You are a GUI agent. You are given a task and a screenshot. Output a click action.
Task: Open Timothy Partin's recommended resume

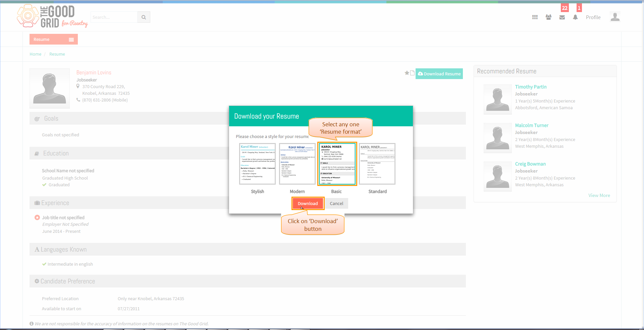(x=531, y=87)
